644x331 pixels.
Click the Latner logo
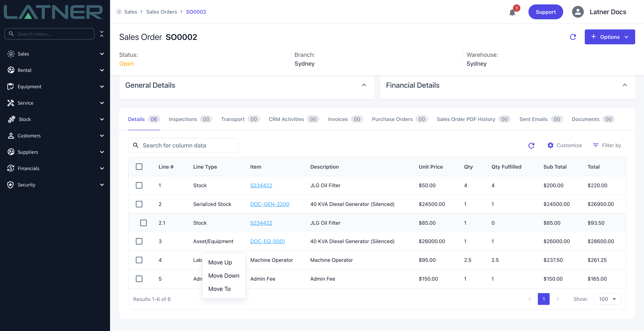point(53,12)
